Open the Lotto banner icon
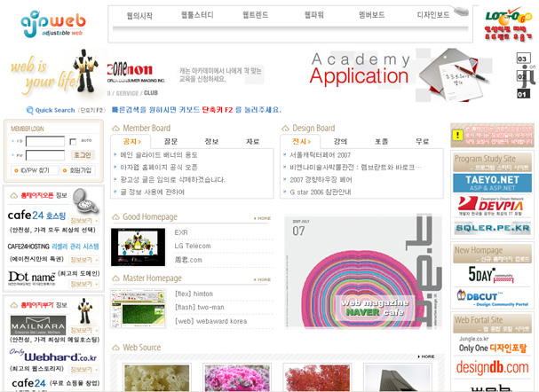The image size is (539, 392). coord(508,24)
